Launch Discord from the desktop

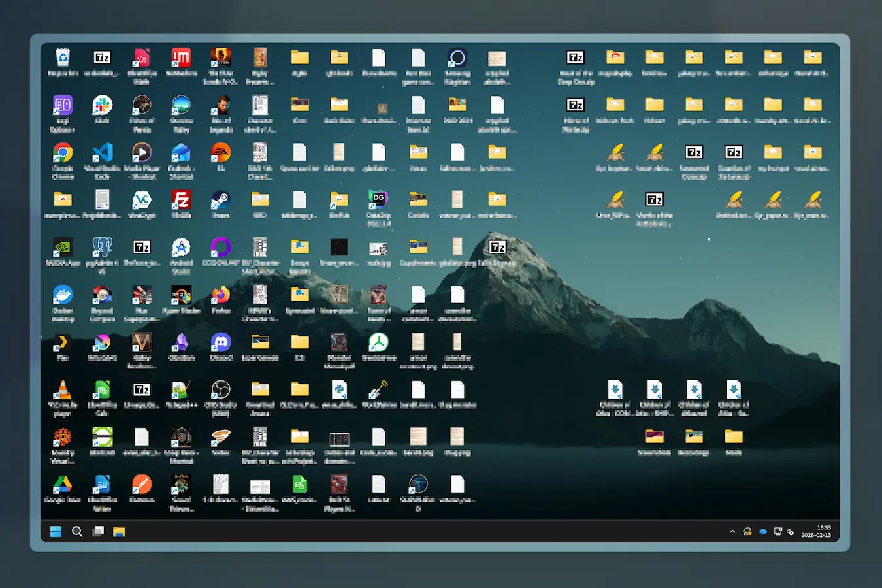(221, 342)
